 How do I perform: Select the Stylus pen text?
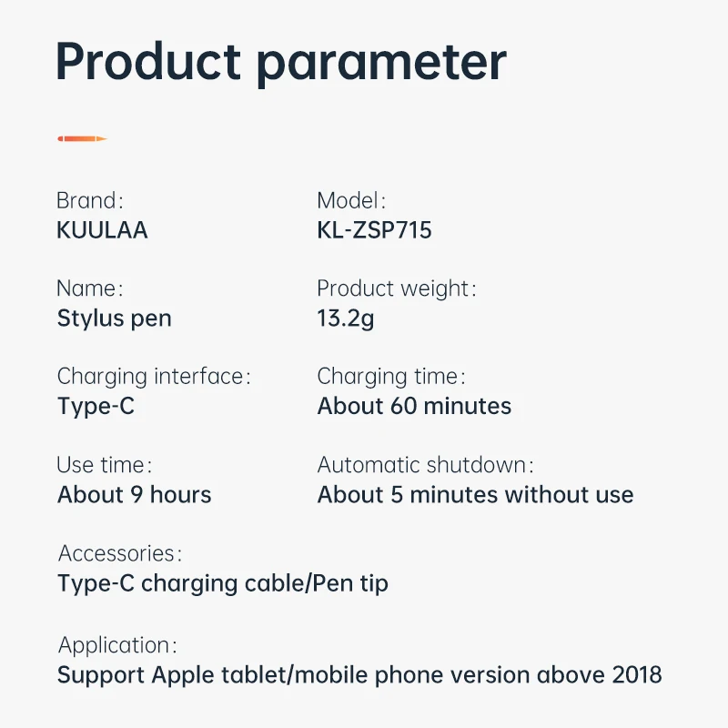coord(114,318)
